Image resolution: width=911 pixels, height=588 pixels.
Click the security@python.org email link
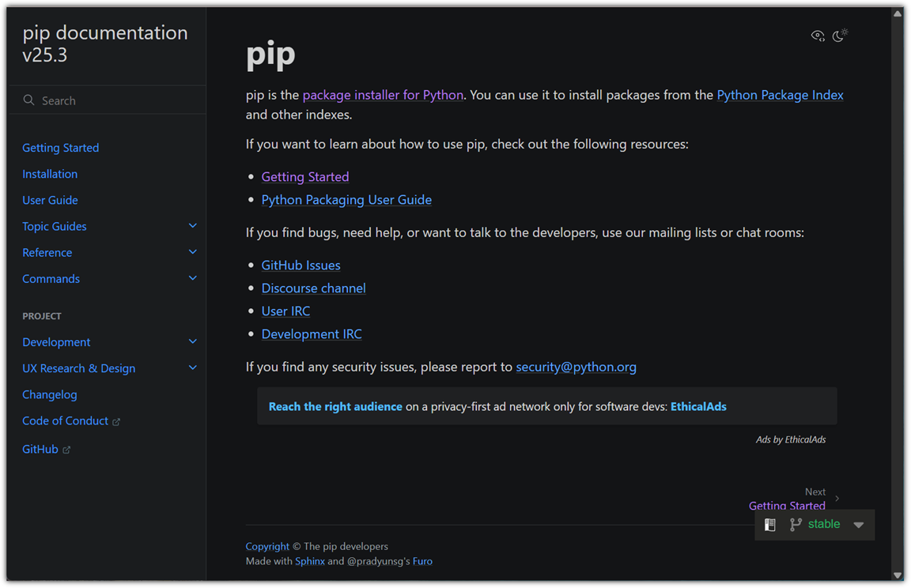click(576, 367)
